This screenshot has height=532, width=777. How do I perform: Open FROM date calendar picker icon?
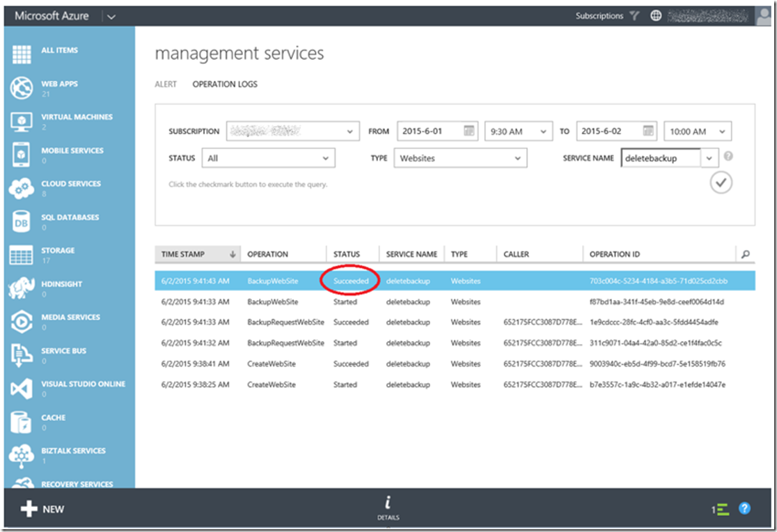click(469, 131)
